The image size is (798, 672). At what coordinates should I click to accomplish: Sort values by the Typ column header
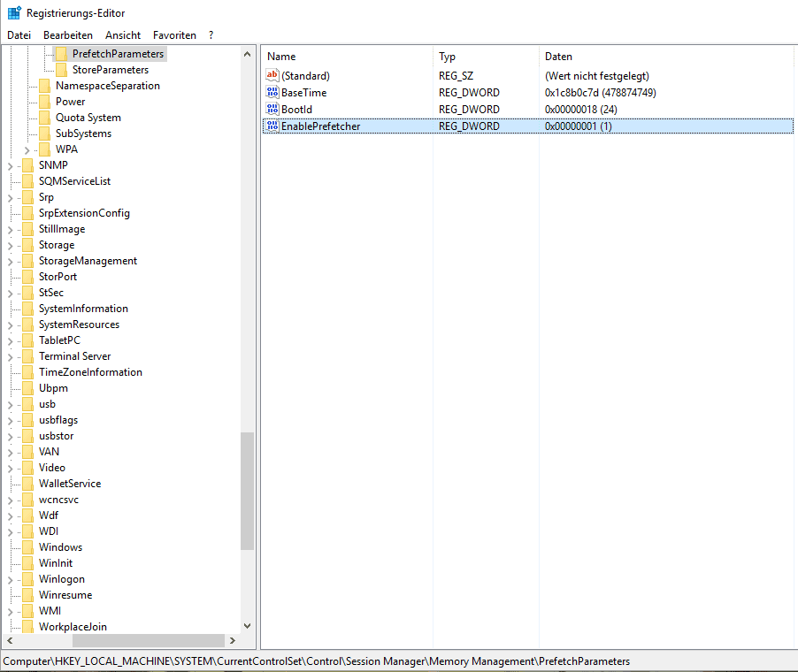486,57
